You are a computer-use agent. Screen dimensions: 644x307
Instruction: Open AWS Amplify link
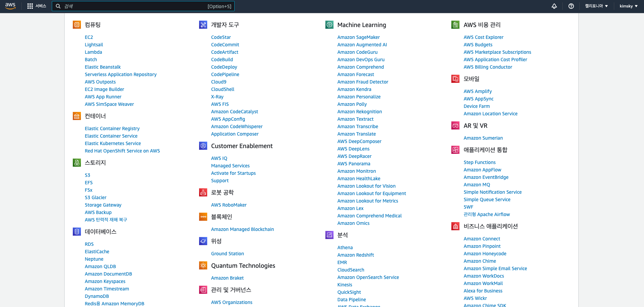click(x=478, y=91)
